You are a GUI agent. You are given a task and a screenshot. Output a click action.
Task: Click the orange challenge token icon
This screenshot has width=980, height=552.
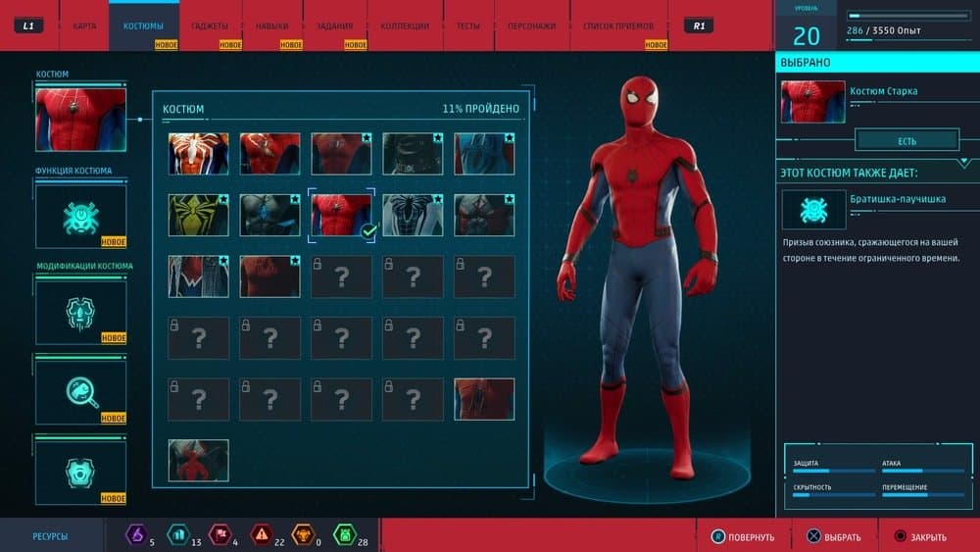[303, 534]
